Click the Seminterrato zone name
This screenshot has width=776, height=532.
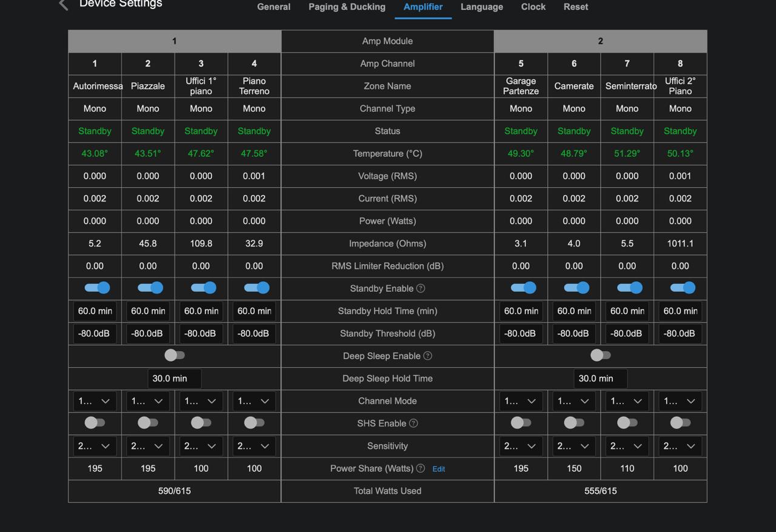(x=630, y=86)
